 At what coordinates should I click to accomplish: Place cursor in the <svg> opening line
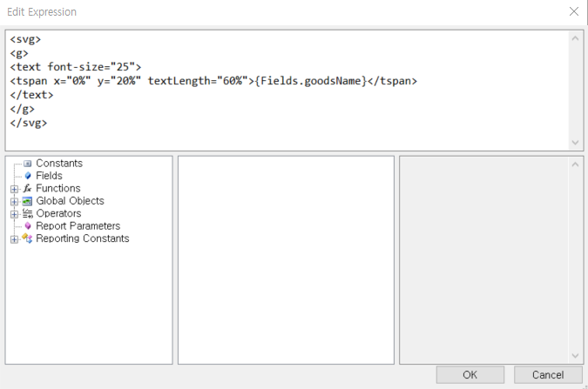pyautogui.click(x=25, y=39)
